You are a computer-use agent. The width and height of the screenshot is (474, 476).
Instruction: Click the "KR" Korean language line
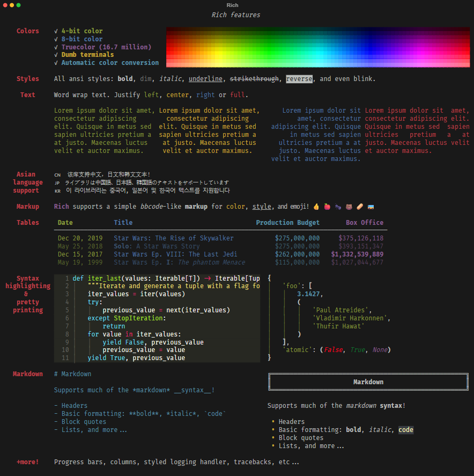click(x=142, y=191)
